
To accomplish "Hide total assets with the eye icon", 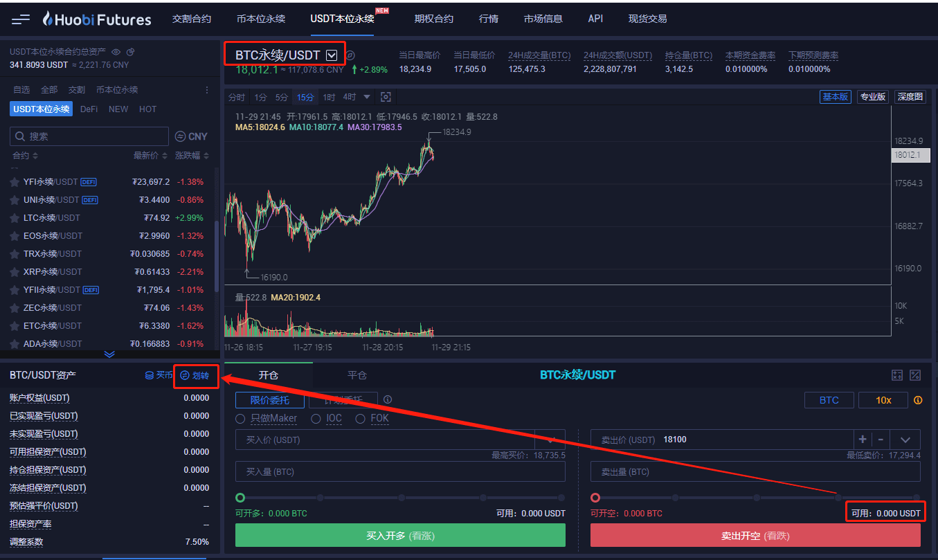I will (x=116, y=52).
